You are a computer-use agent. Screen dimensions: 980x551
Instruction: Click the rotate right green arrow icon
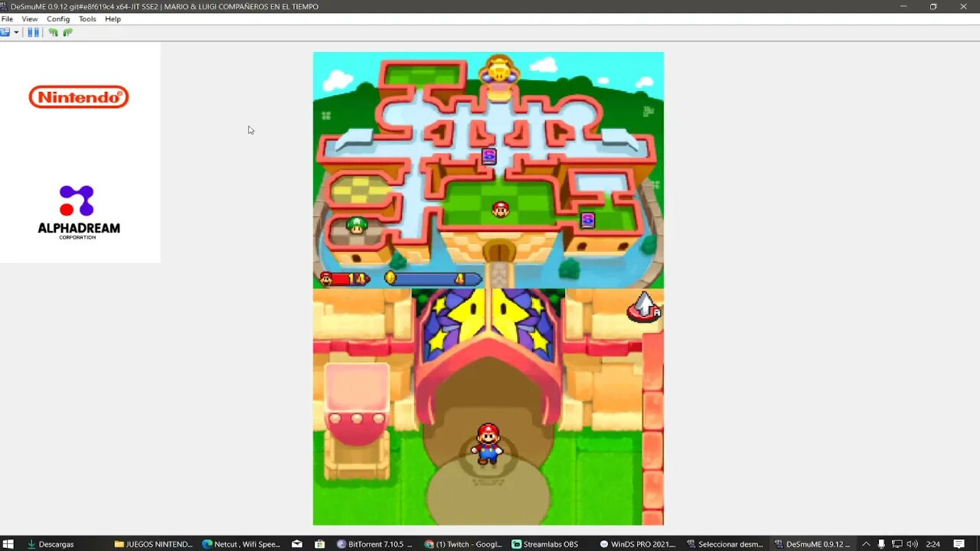[x=67, y=32]
